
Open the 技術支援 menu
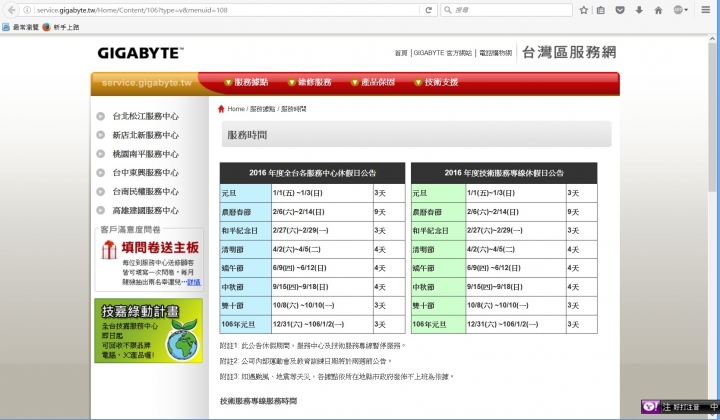436,82
